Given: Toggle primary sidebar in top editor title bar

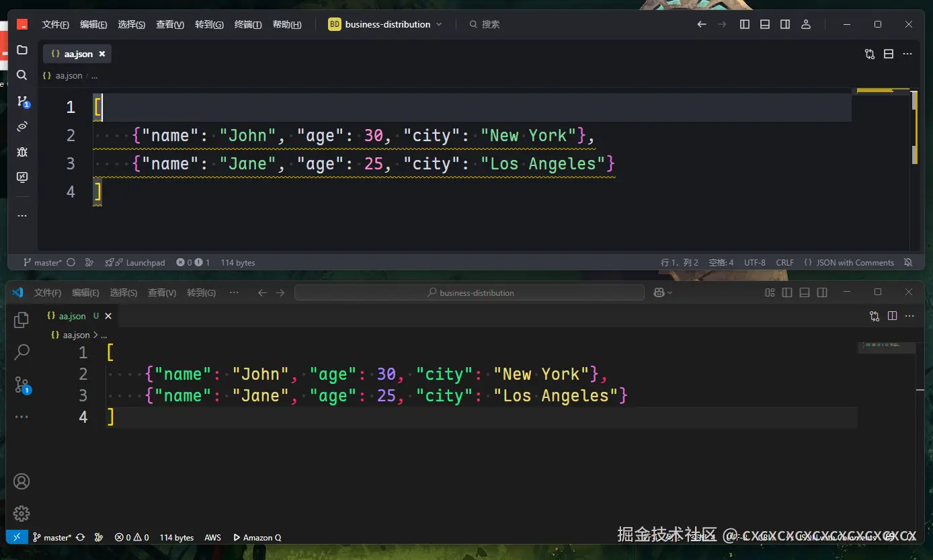Looking at the screenshot, I should [x=745, y=24].
